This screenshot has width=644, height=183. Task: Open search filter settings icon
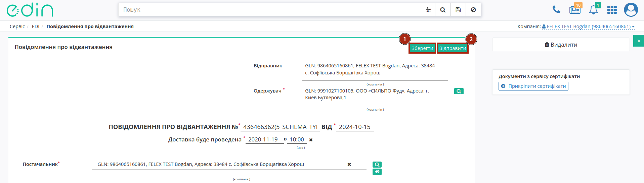pyautogui.click(x=428, y=10)
